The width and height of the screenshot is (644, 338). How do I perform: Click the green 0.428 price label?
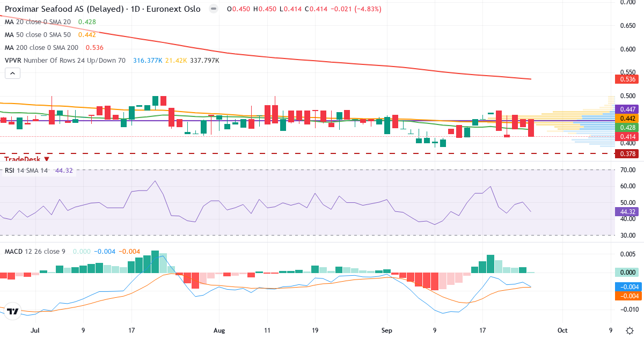click(627, 127)
